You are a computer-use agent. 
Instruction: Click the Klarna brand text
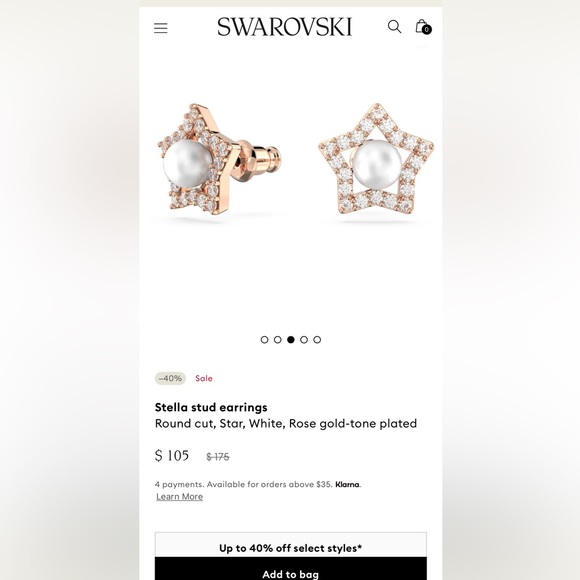tap(347, 485)
